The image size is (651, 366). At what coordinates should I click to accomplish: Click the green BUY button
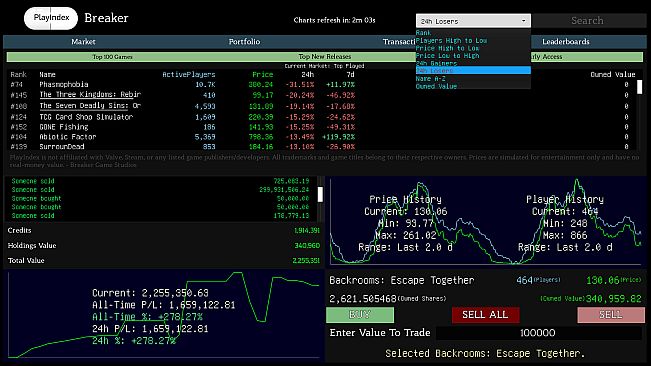point(360,315)
